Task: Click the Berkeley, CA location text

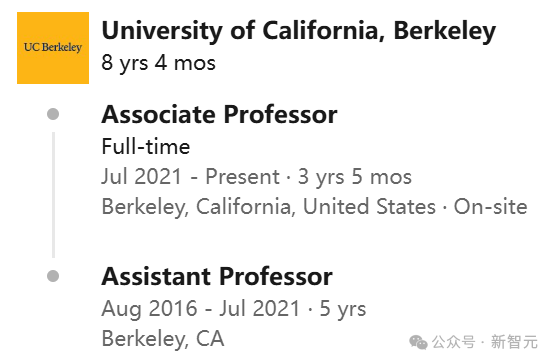Action: coord(163,339)
